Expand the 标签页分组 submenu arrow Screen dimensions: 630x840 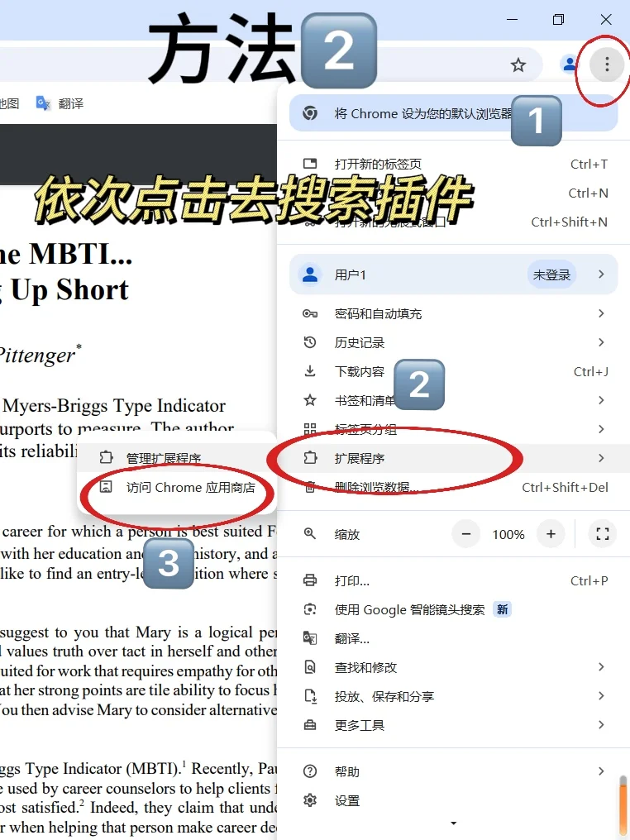coord(601,429)
